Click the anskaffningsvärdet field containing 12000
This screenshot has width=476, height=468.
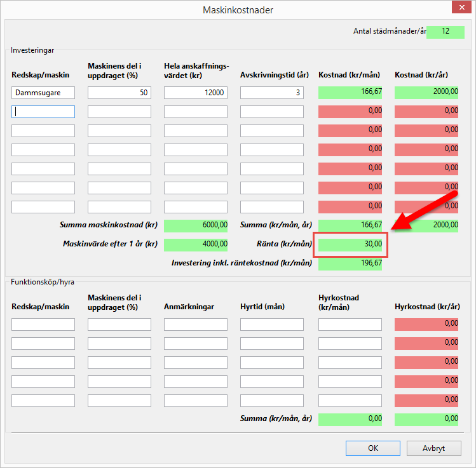click(x=196, y=93)
